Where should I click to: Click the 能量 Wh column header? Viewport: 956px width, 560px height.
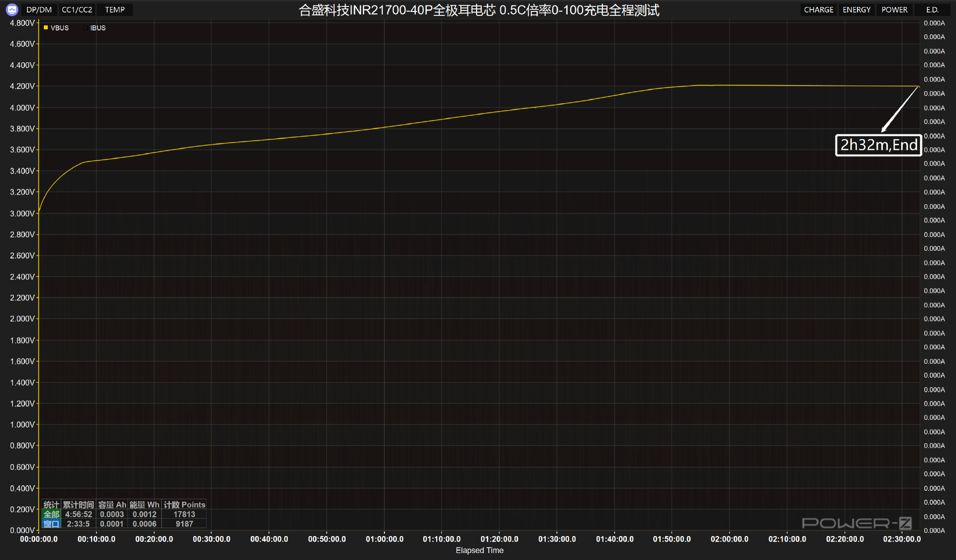(144, 505)
